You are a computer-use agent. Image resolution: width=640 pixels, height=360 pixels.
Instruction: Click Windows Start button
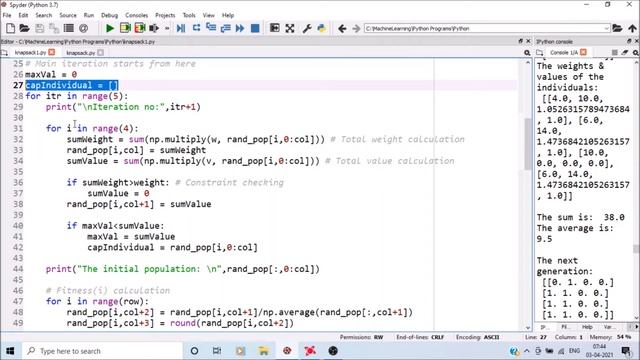tap(10, 351)
